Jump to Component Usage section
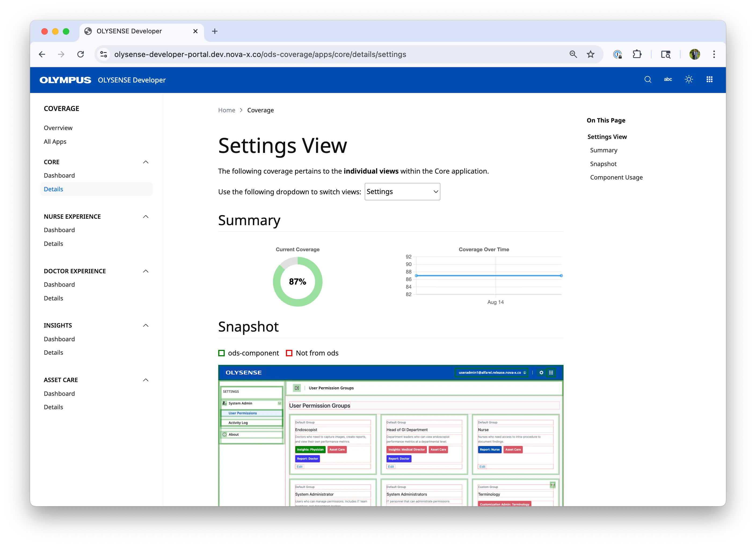Image resolution: width=756 pixels, height=546 pixels. pyautogui.click(x=616, y=177)
